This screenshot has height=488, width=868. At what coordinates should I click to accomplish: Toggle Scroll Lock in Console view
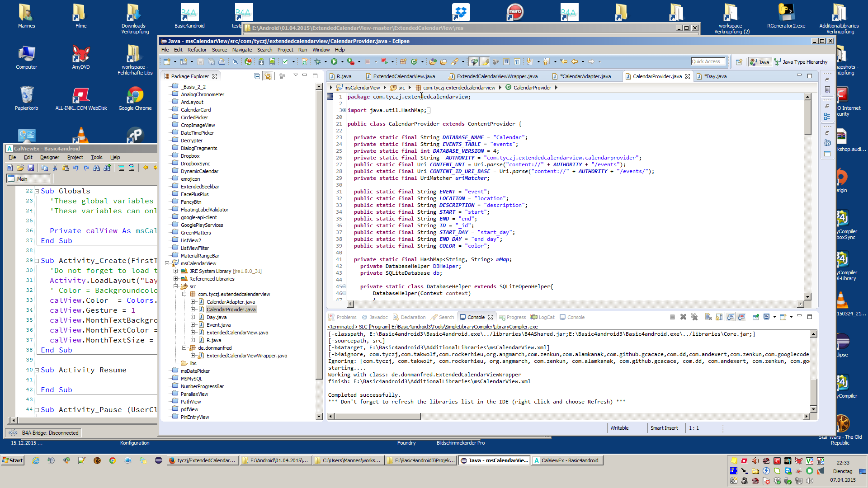click(x=719, y=317)
